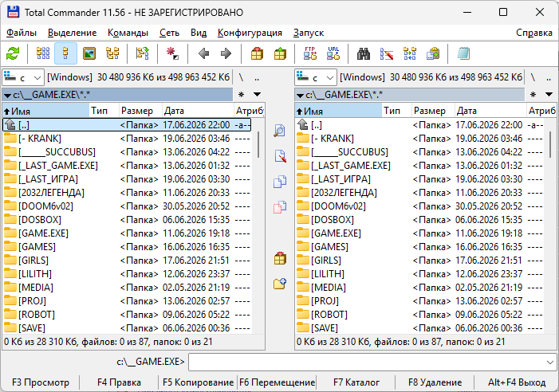Go to parent with right panel dots button

pyautogui.click(x=549, y=77)
